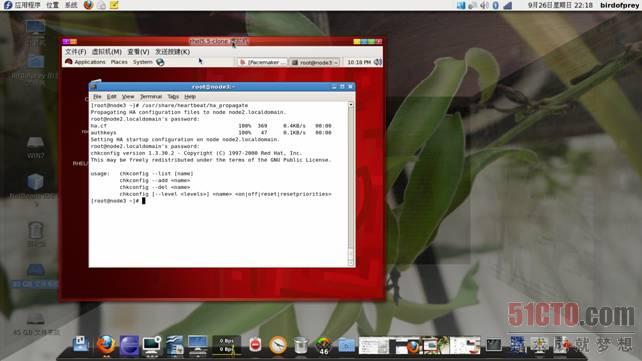Select first window thumbnail in dock
Screen dimensions: 642x361
click(373, 345)
